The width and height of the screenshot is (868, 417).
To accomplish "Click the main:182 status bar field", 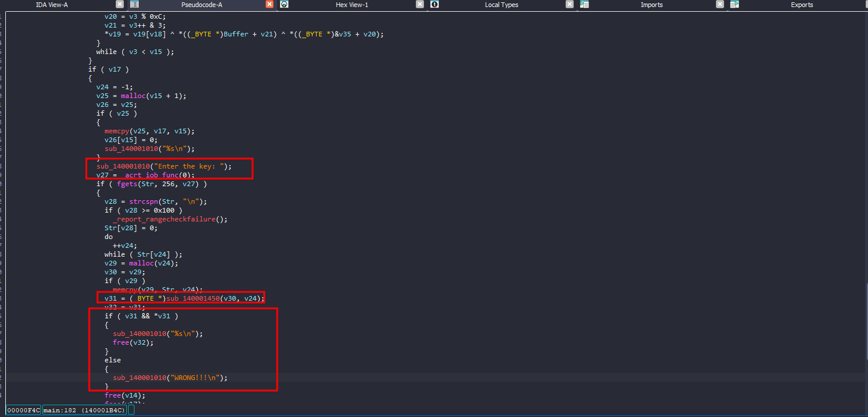I will click(x=85, y=410).
